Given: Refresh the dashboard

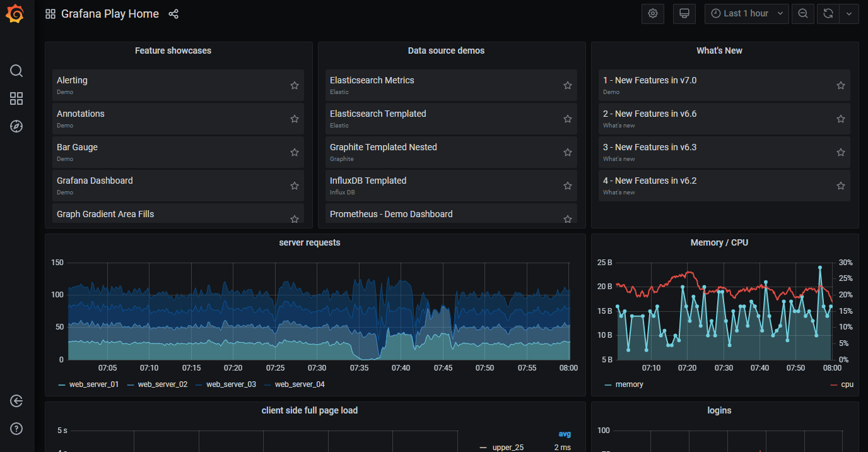Looking at the screenshot, I should pyautogui.click(x=828, y=14).
